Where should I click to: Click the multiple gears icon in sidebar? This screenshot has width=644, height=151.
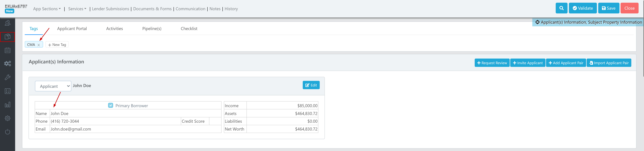(7, 64)
